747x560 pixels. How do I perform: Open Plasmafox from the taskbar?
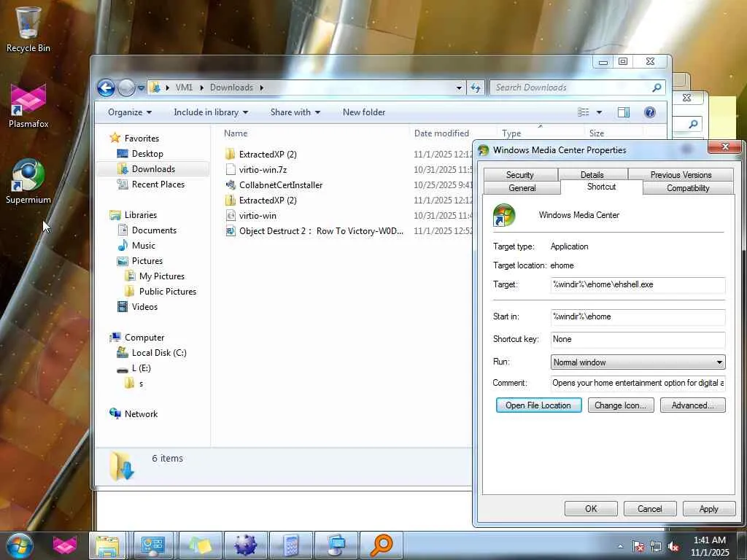[x=64, y=545]
